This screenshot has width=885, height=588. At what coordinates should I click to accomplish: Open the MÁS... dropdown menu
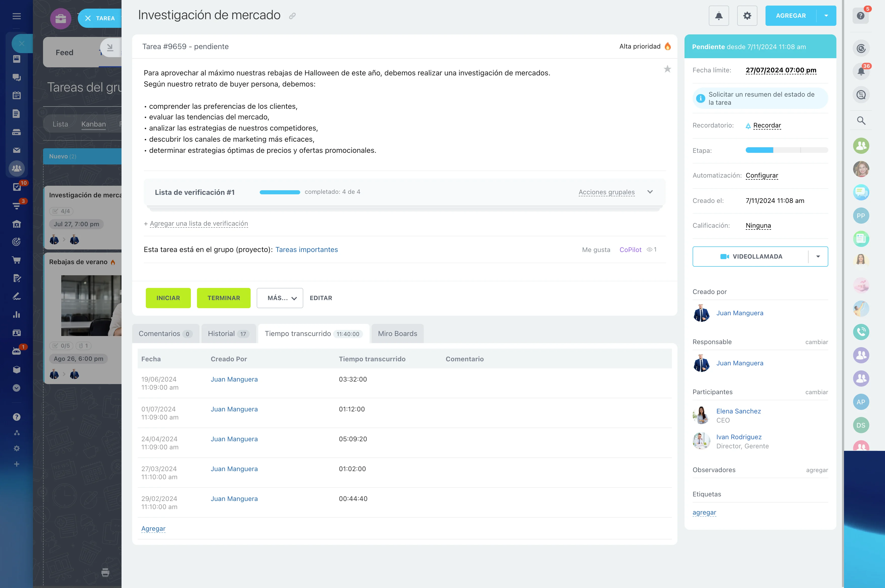pyautogui.click(x=280, y=298)
